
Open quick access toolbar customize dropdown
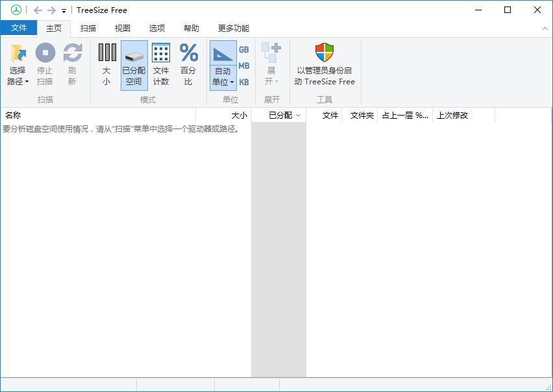click(x=64, y=11)
